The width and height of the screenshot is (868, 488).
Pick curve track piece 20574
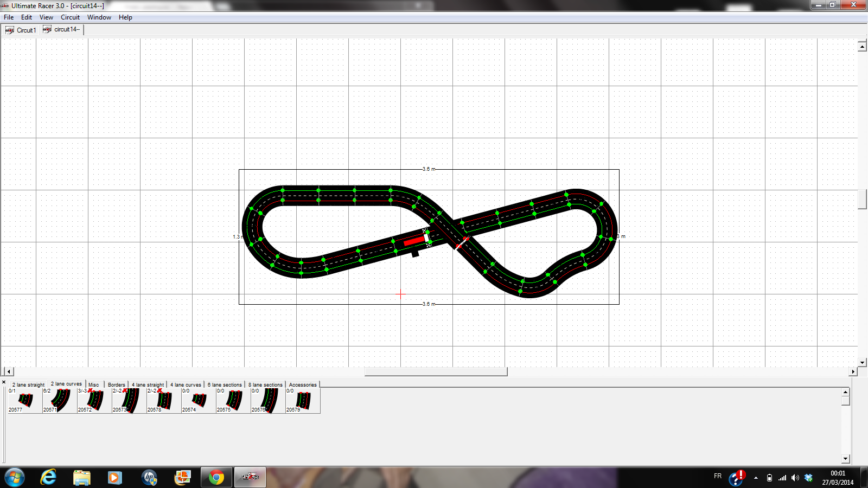click(x=199, y=400)
